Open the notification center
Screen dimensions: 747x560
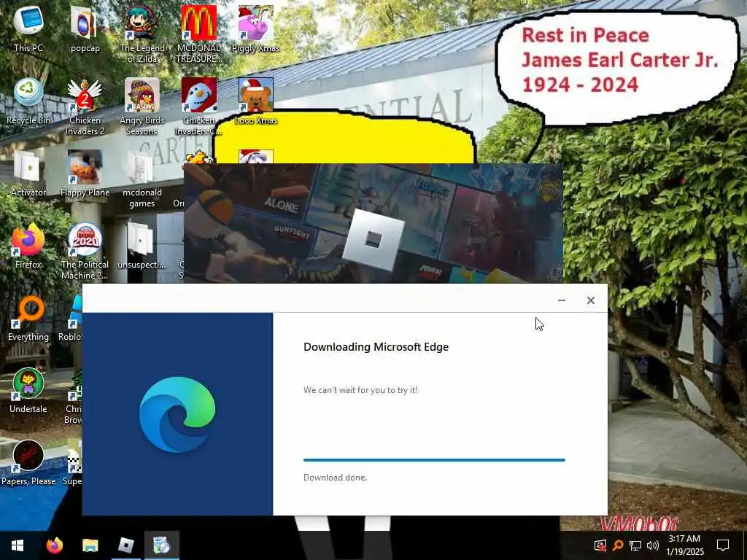click(x=723, y=545)
